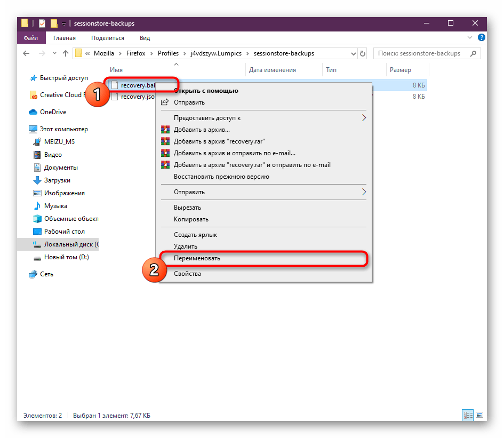The image size is (504, 438).
Task: Open the Вид ribbon tab
Action: [x=145, y=38]
